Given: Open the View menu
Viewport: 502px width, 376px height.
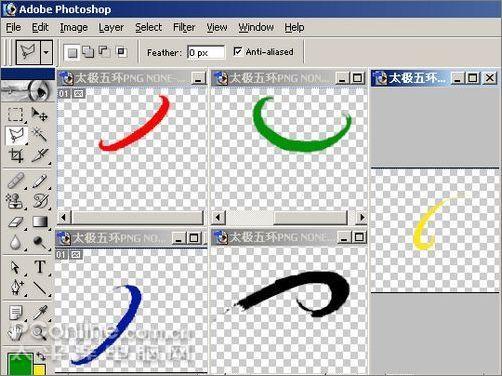Looking at the screenshot, I should (217, 27).
